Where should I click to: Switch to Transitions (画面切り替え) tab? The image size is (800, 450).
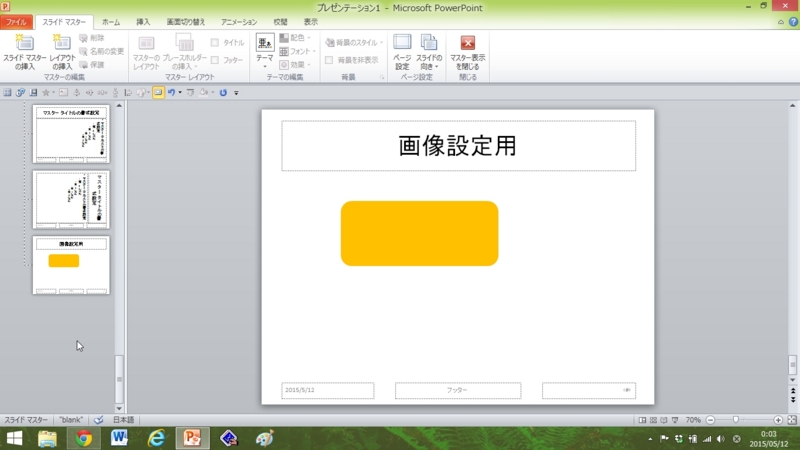coord(186,22)
